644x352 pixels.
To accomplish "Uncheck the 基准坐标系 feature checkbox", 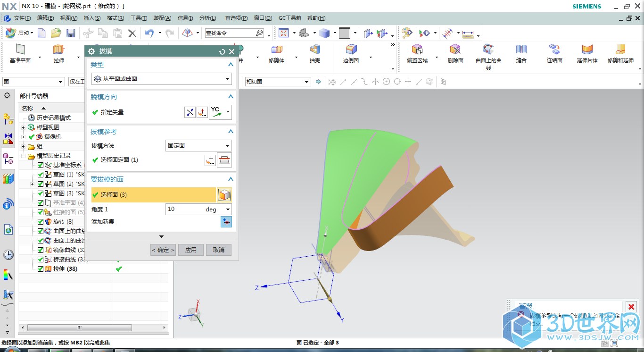I will (41, 165).
